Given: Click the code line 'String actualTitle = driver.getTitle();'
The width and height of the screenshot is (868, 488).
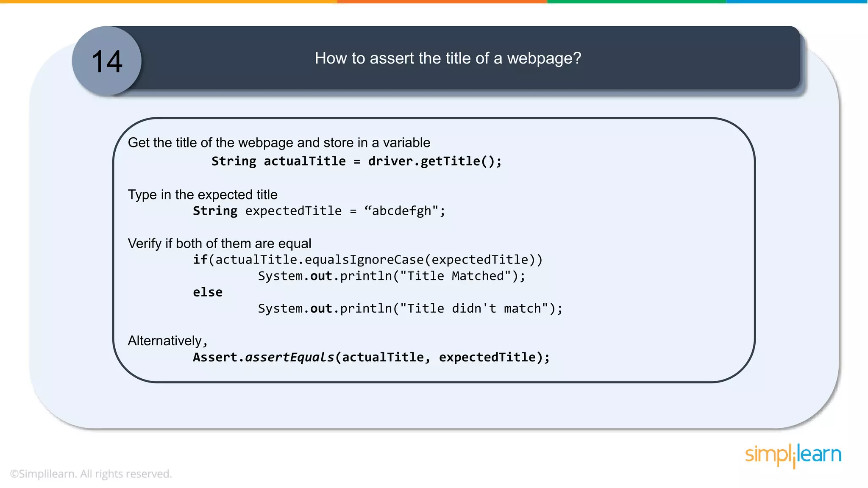Looking at the screenshot, I should (356, 161).
